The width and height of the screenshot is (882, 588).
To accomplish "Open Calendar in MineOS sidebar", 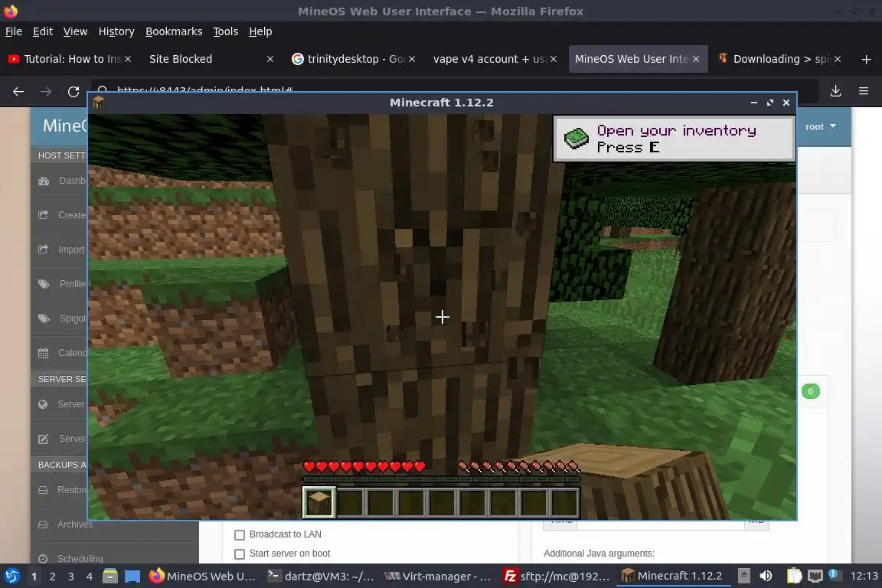I will [60, 353].
